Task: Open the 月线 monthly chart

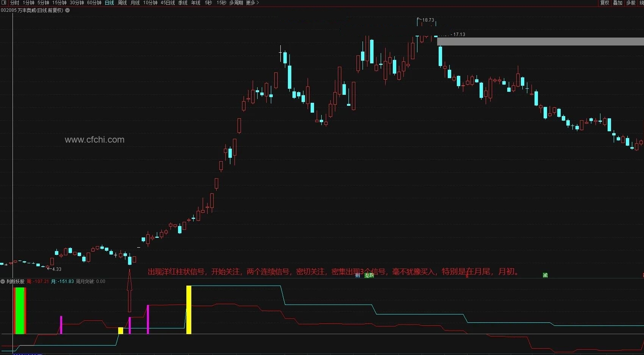Action: pyautogui.click(x=135, y=3)
